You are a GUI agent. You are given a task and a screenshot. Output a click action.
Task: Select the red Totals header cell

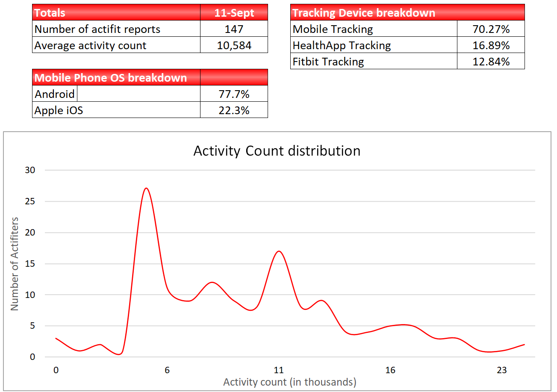point(116,13)
